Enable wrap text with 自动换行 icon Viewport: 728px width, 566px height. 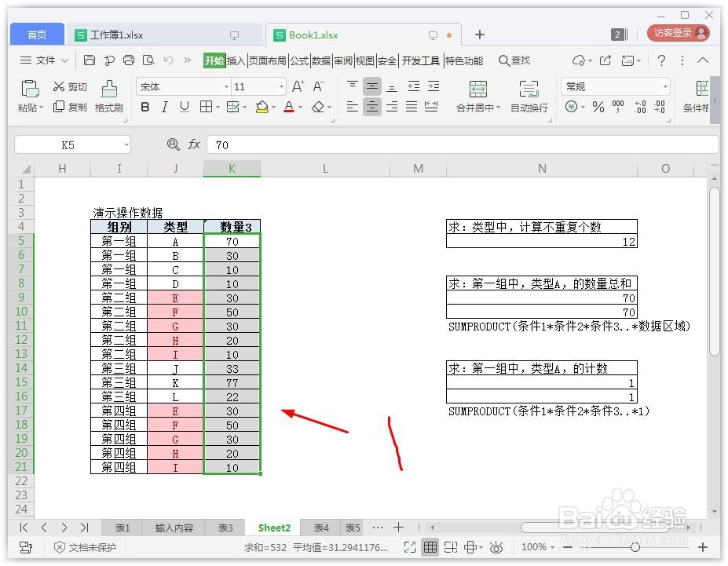click(x=529, y=94)
